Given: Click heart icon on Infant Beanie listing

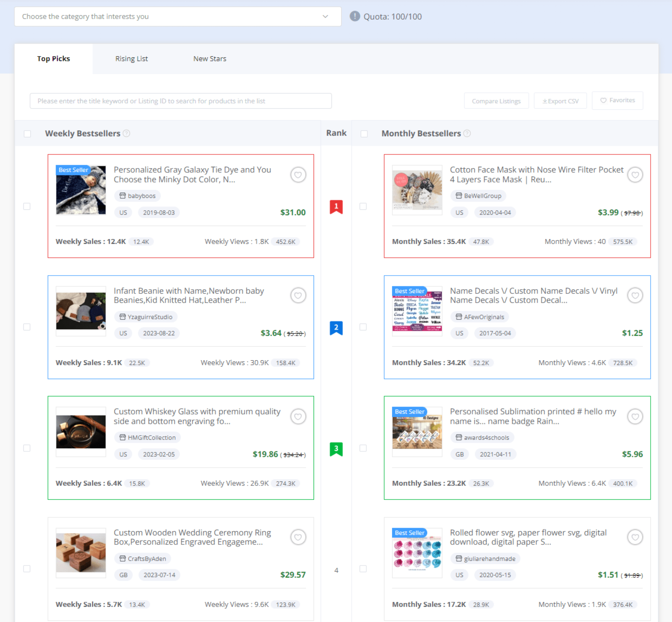Looking at the screenshot, I should (x=298, y=295).
